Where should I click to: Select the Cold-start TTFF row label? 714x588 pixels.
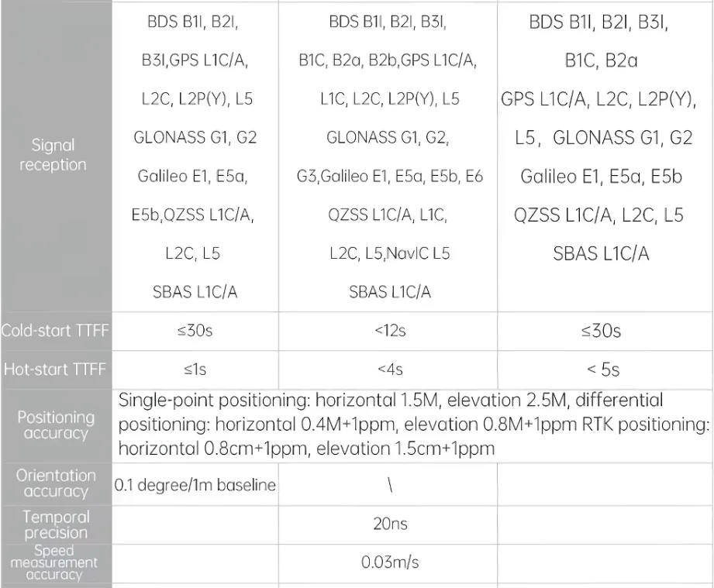point(55,330)
